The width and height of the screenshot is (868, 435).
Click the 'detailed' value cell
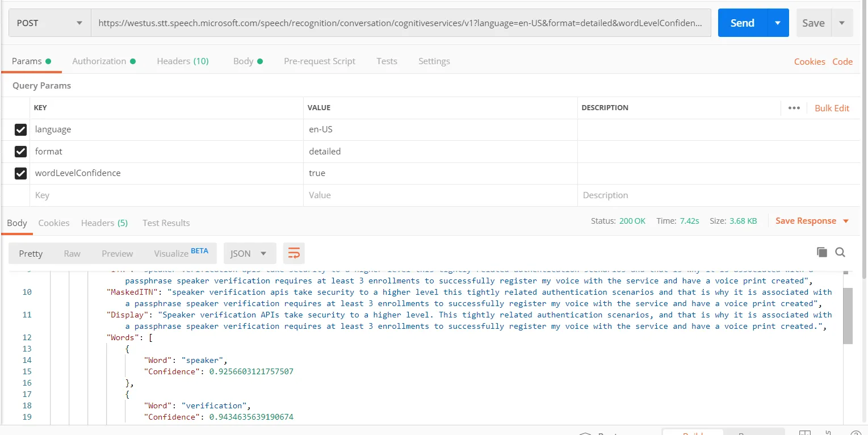[441, 152]
